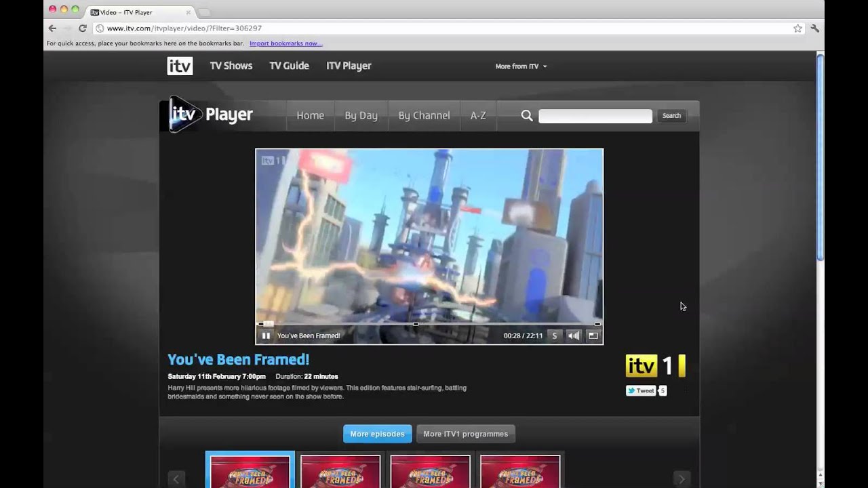Seek on the video progress bar
The height and width of the screenshot is (488, 868).
(x=429, y=324)
